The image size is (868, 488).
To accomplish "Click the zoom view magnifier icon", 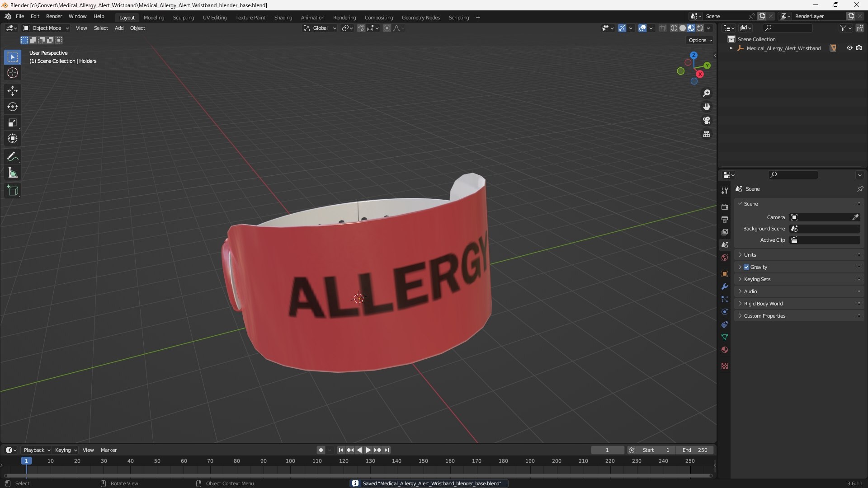I will tap(707, 93).
